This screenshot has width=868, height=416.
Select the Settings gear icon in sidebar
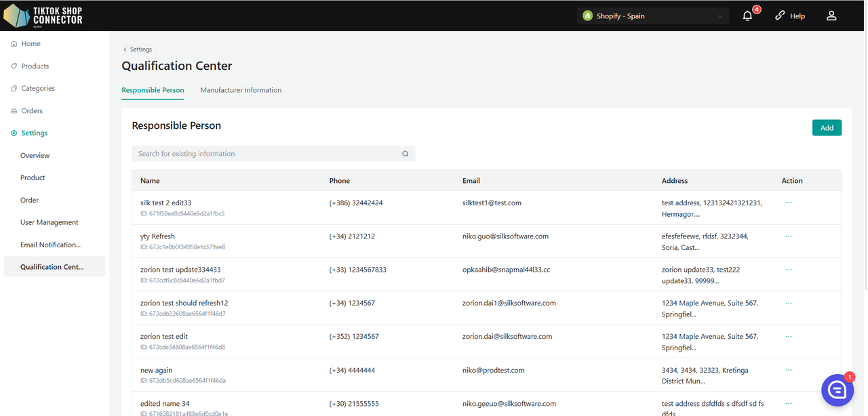(x=13, y=133)
